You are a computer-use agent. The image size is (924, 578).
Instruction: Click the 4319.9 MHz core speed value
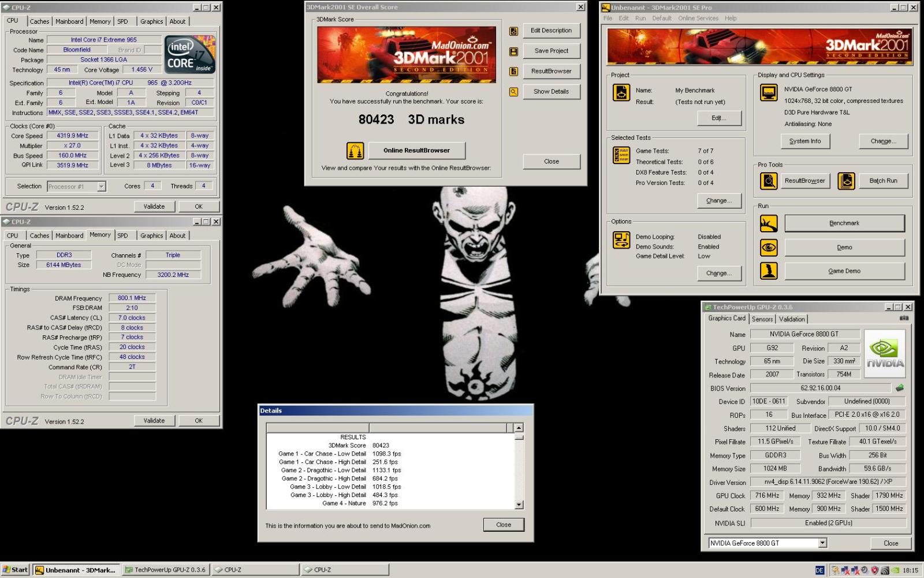point(73,136)
